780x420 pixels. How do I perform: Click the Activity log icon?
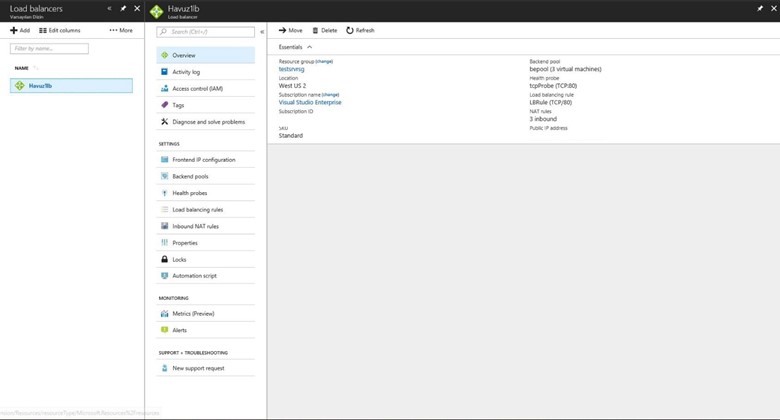pos(165,72)
